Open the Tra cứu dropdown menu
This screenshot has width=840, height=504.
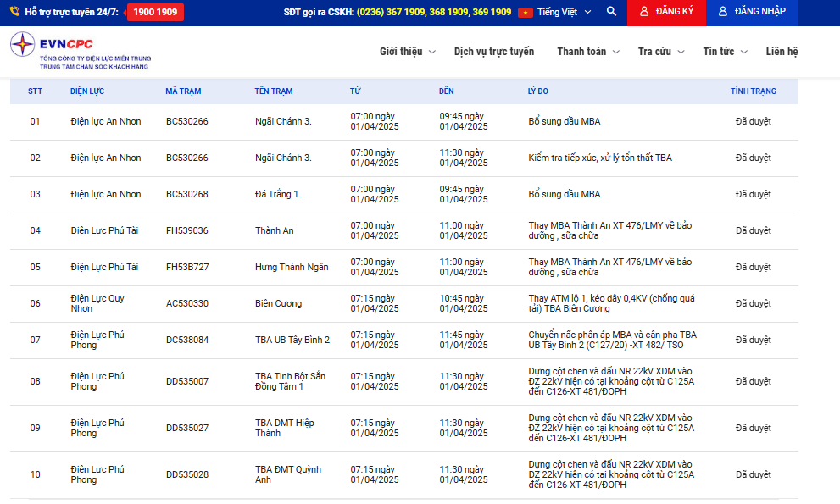pos(660,52)
